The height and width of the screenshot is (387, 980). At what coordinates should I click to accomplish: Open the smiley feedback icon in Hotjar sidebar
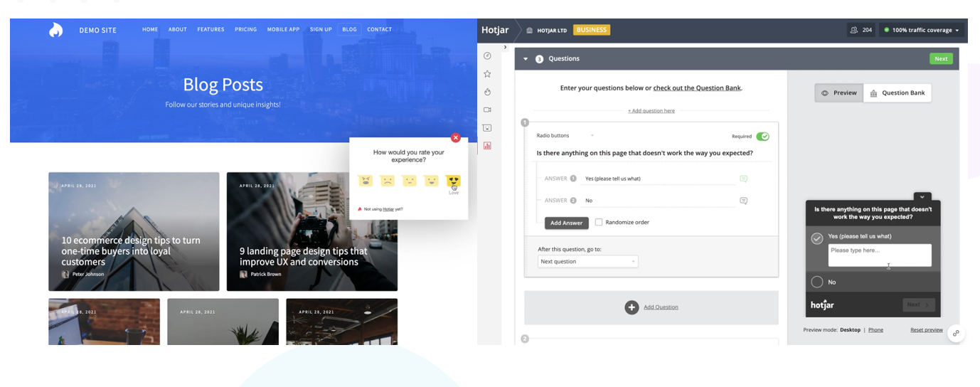pos(487,128)
